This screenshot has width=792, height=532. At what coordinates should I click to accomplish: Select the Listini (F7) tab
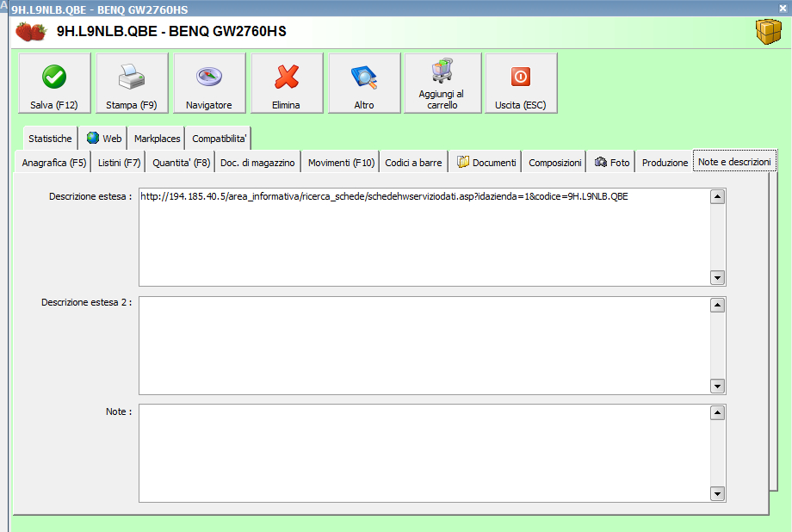coord(119,163)
